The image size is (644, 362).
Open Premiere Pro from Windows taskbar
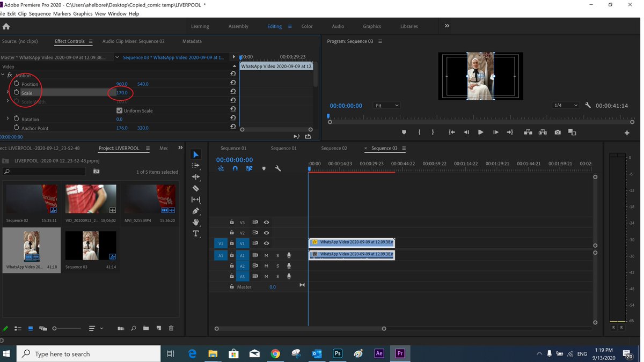pyautogui.click(x=400, y=353)
